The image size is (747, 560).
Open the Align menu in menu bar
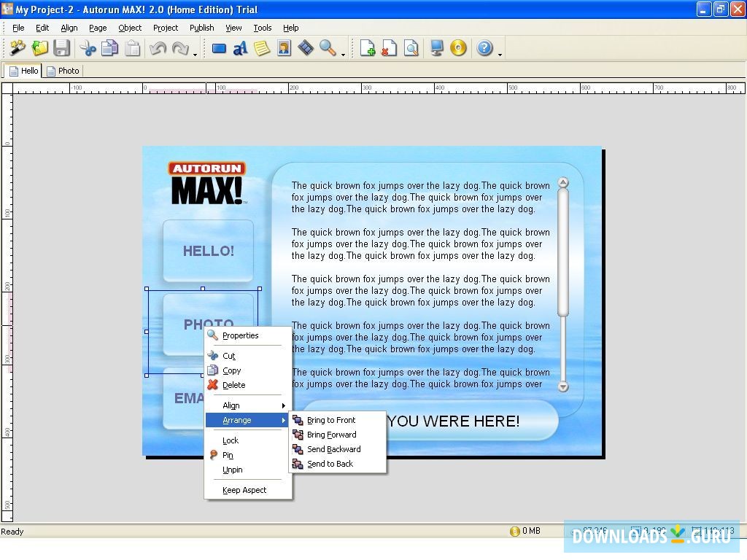(69, 28)
